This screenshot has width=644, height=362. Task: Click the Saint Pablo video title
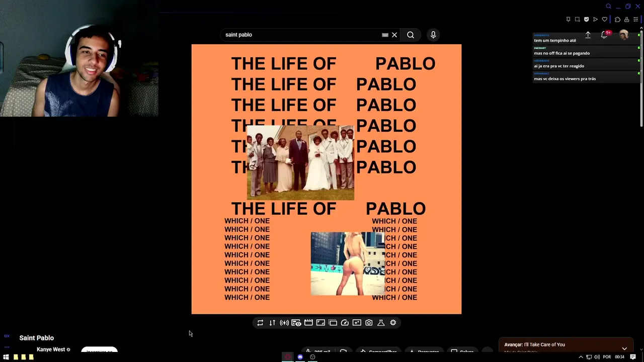click(x=37, y=338)
